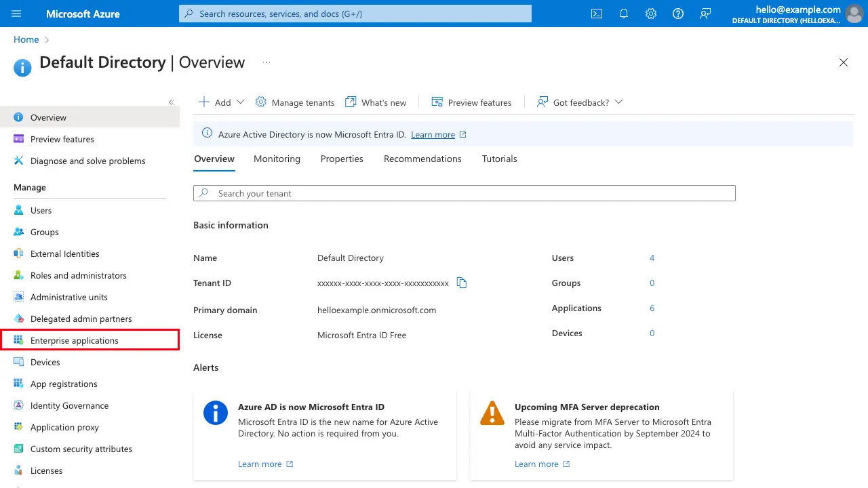
Task: Close the Default Directory blade
Action: click(x=844, y=62)
